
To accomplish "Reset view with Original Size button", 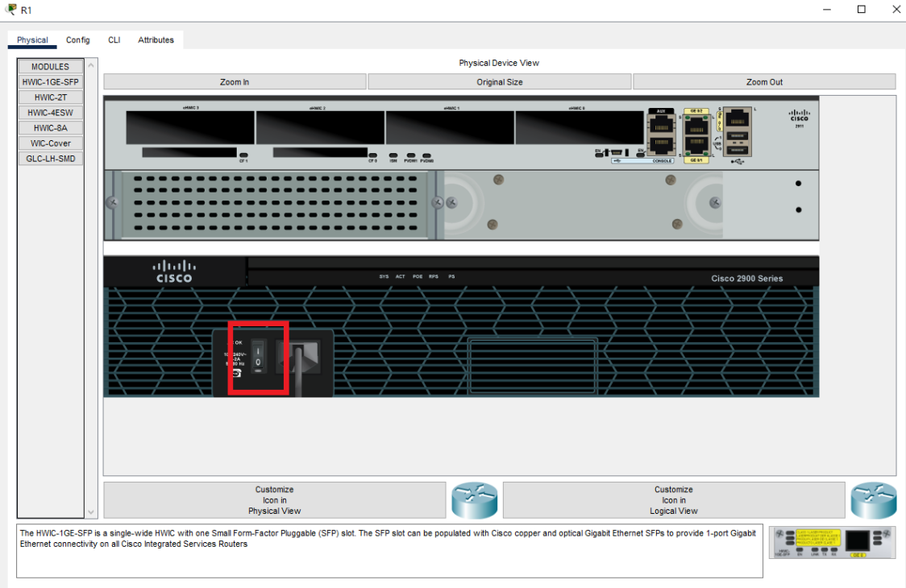I will click(500, 82).
